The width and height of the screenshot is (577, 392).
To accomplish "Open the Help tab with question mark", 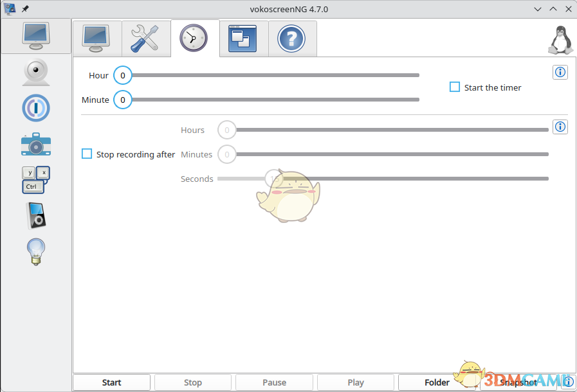I will click(292, 39).
